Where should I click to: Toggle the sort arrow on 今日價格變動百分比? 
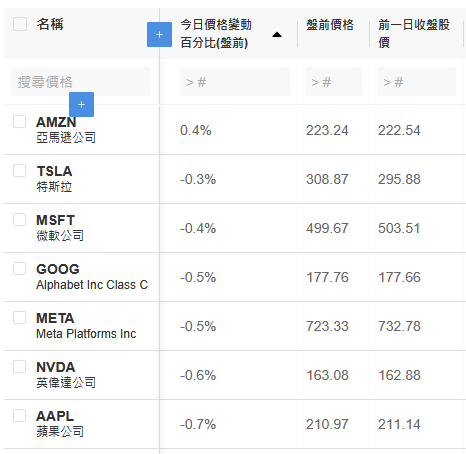point(277,35)
